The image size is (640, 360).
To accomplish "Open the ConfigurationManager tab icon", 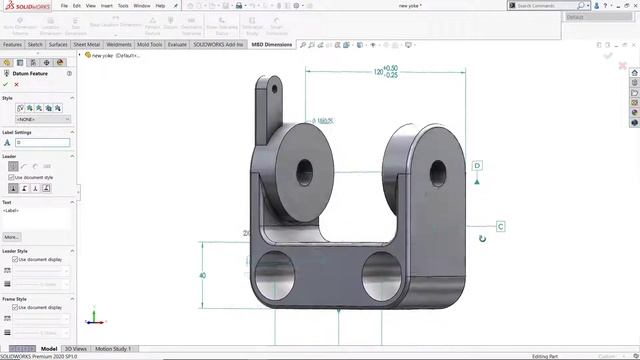I will (33, 62).
